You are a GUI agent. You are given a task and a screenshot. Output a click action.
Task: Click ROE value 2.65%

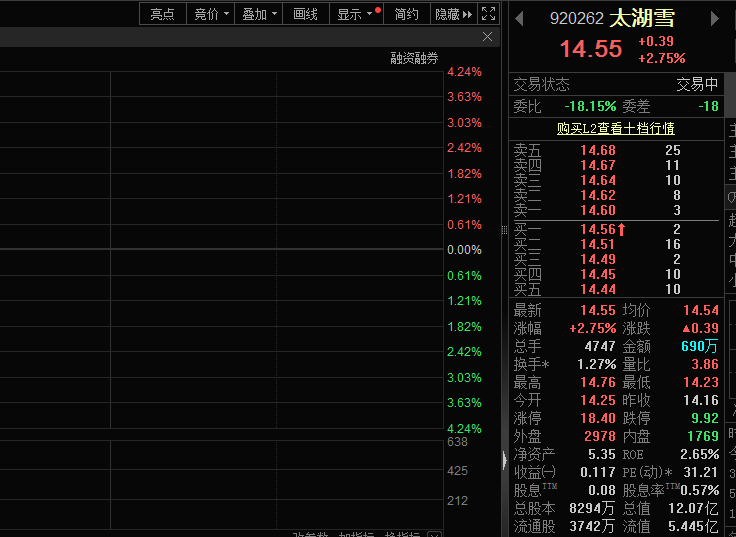[x=699, y=454]
